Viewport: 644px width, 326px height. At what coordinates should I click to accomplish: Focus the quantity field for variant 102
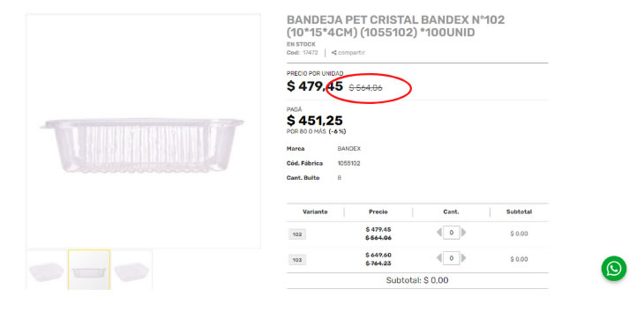point(451,233)
